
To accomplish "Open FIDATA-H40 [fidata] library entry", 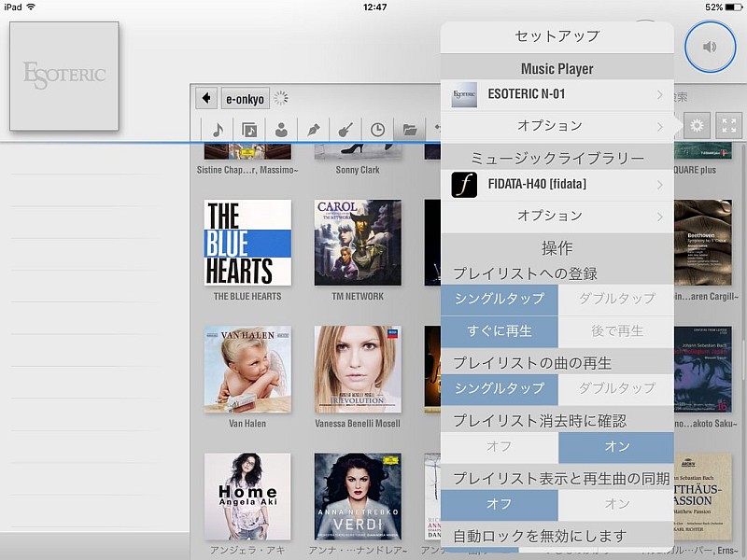I will coord(557,185).
